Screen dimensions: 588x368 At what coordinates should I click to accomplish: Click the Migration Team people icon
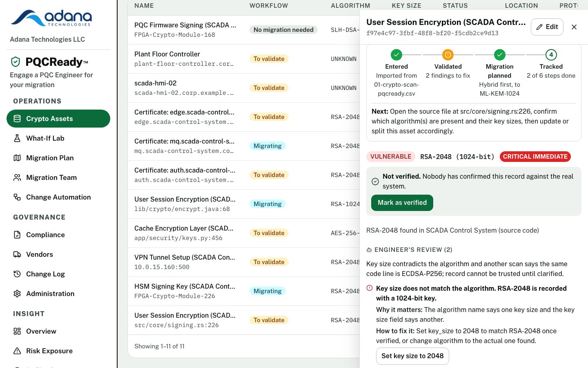17,177
